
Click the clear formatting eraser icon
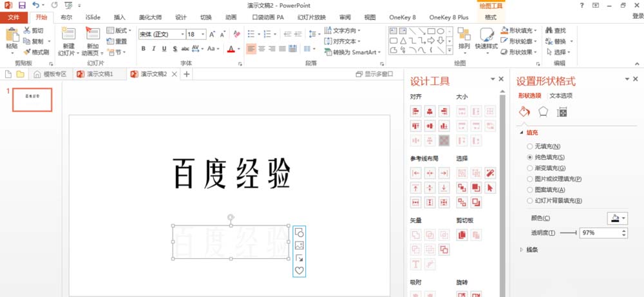[x=236, y=34]
